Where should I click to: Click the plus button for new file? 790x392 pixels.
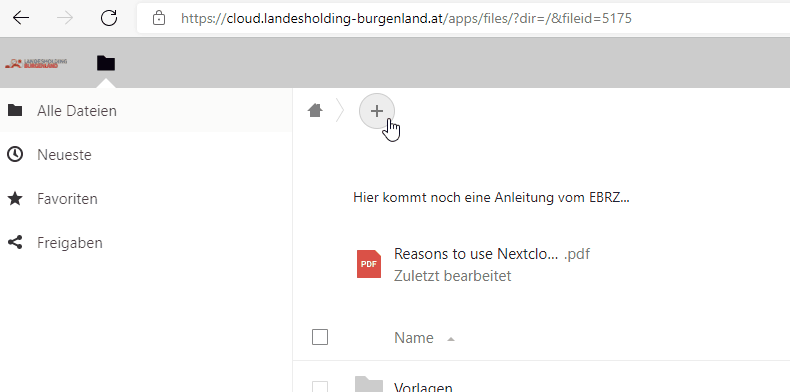pos(377,111)
